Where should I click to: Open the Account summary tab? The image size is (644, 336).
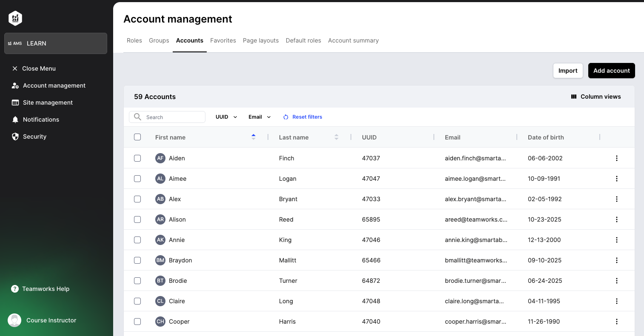click(353, 40)
